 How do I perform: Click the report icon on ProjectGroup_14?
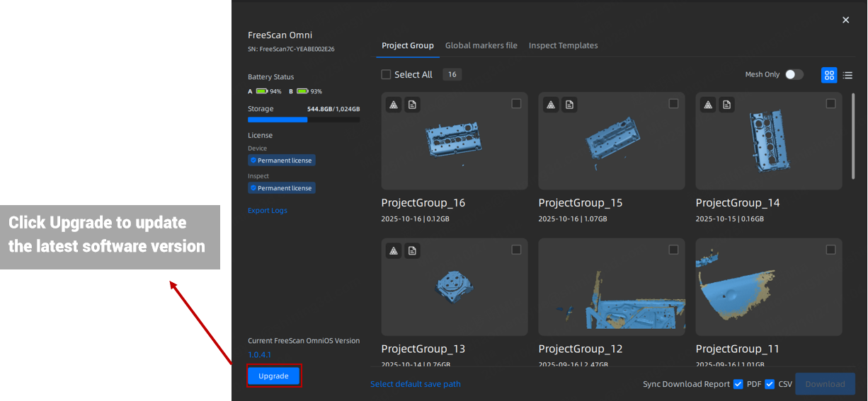coord(726,105)
